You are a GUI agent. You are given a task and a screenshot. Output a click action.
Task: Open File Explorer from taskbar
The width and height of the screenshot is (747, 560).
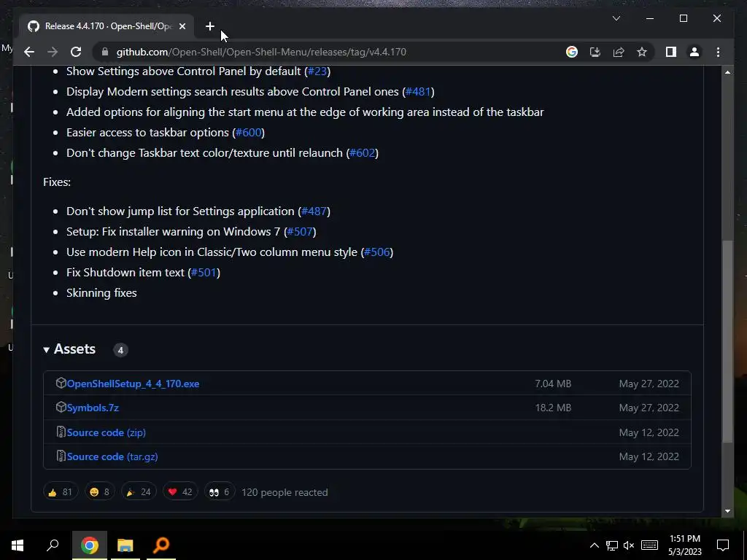(x=125, y=545)
